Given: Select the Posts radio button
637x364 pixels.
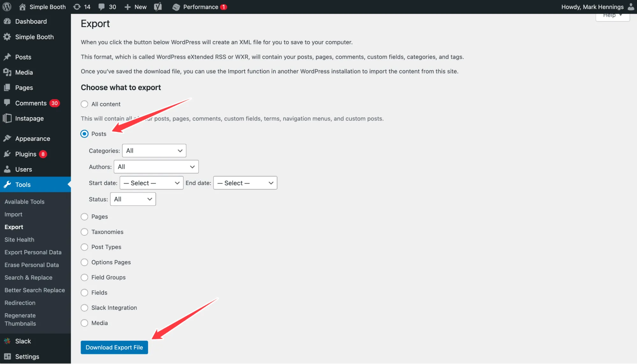Looking at the screenshot, I should (84, 134).
